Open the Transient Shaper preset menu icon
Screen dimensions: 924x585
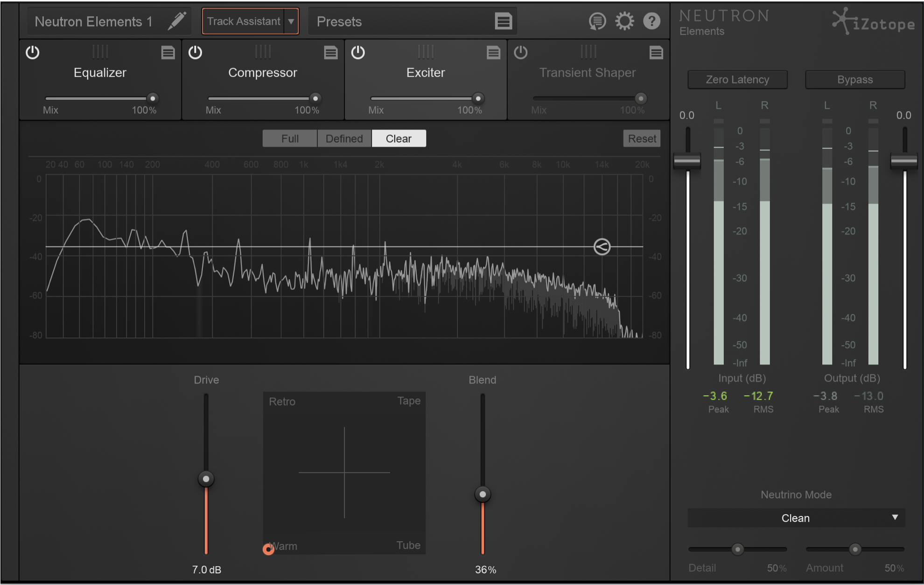point(656,53)
